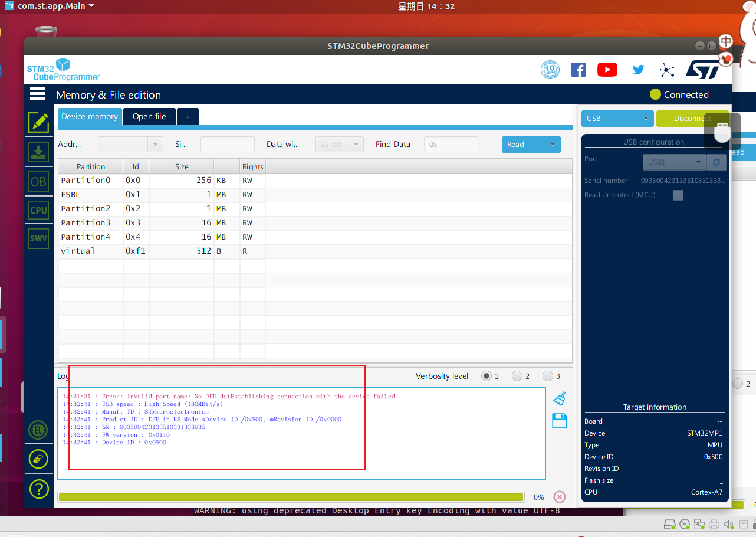Click the Size column header
The height and width of the screenshot is (537, 756).
click(x=182, y=166)
